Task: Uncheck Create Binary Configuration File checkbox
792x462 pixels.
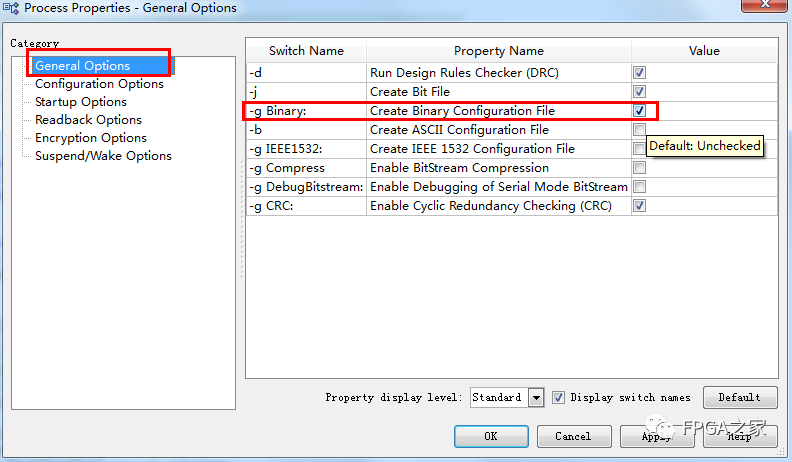Action: click(x=639, y=111)
